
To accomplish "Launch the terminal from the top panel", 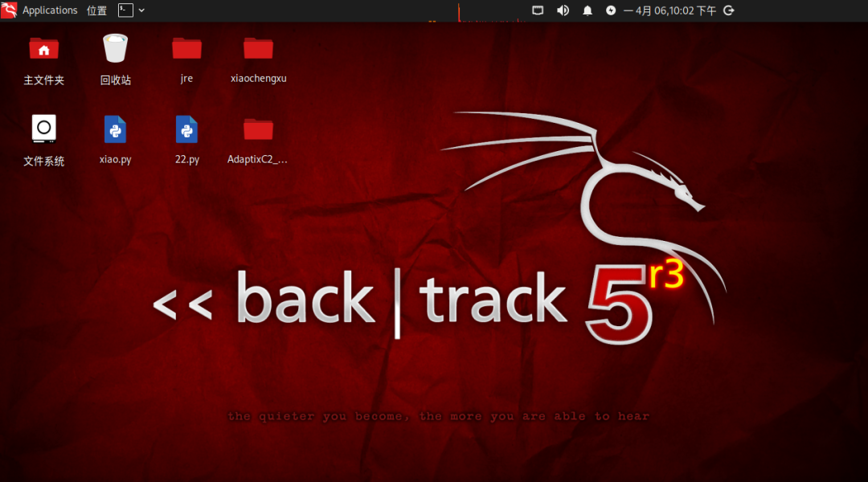I will 125,10.
